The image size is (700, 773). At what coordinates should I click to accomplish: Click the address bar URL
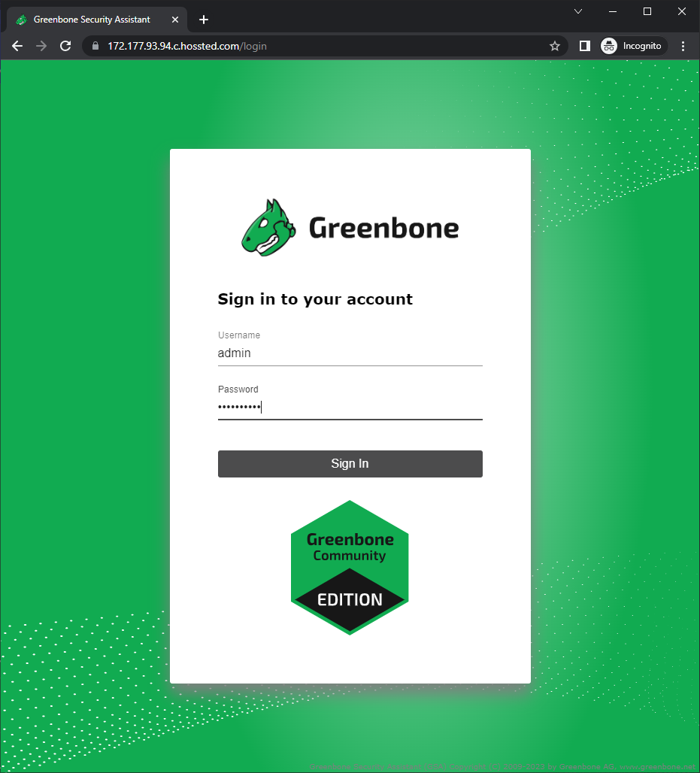click(x=187, y=46)
